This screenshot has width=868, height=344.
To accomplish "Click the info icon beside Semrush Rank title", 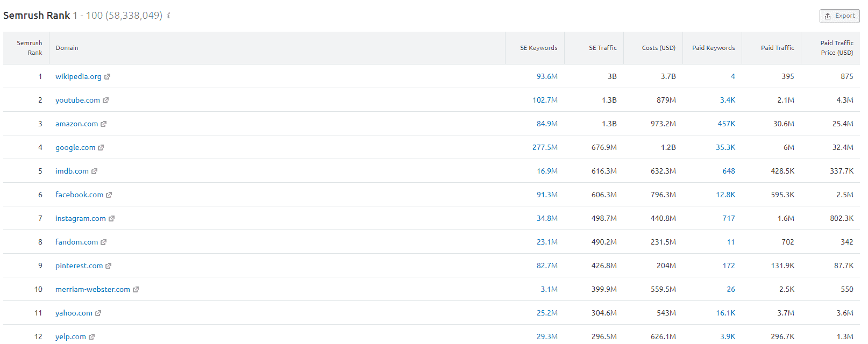I will [x=168, y=16].
